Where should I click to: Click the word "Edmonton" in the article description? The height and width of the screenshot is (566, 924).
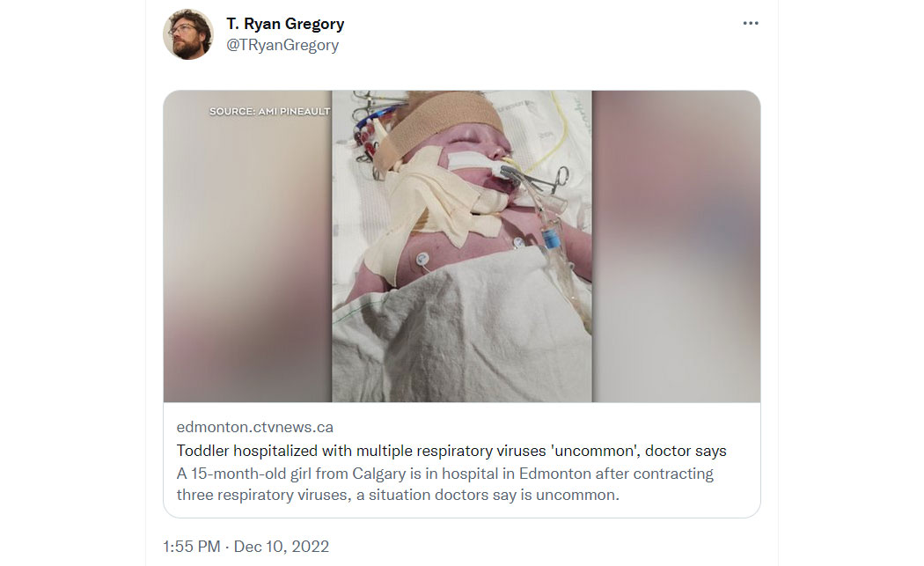tap(554, 474)
